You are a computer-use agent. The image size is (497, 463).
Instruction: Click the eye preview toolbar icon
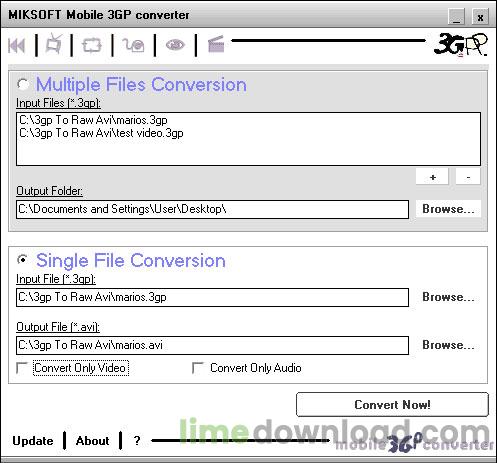[175, 44]
